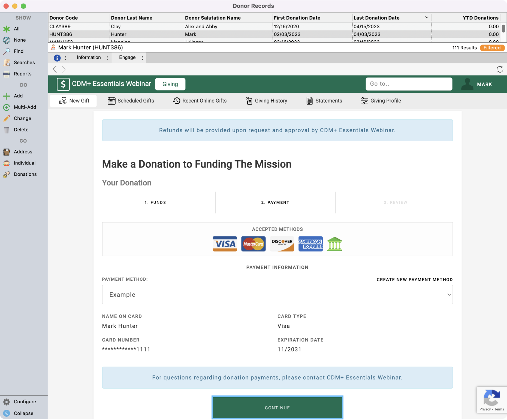The image size is (507, 420).
Task: Click the Multi-Add icon in sidebar
Action: click(x=7, y=107)
